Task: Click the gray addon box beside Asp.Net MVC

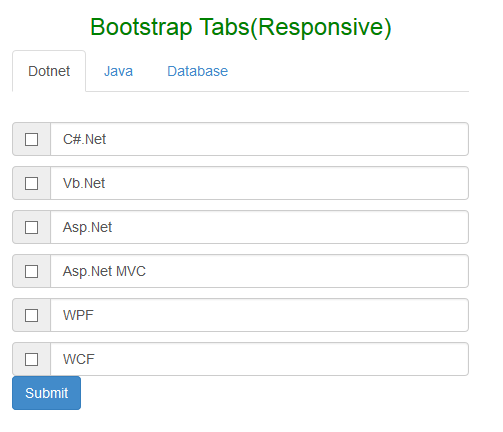Action: click(x=31, y=271)
